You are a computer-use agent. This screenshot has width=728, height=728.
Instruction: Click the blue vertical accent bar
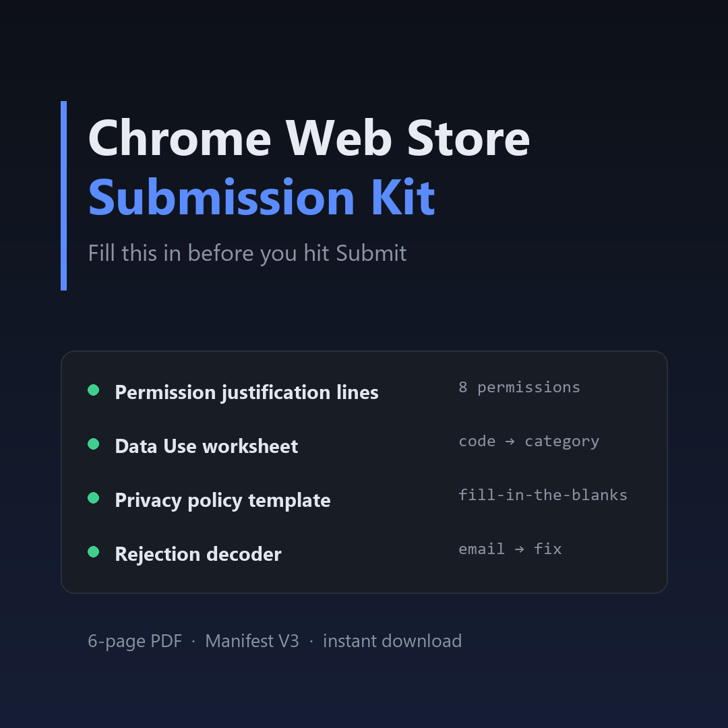point(63,195)
